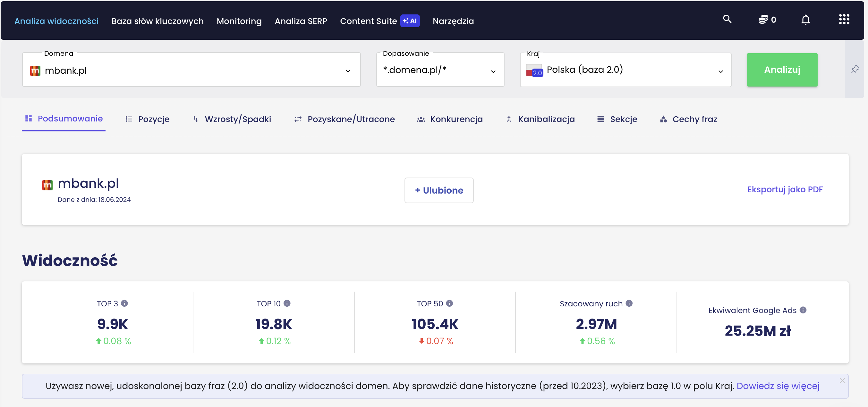Switch to the Sekcje tab
This screenshot has width=868, height=407.
point(617,119)
